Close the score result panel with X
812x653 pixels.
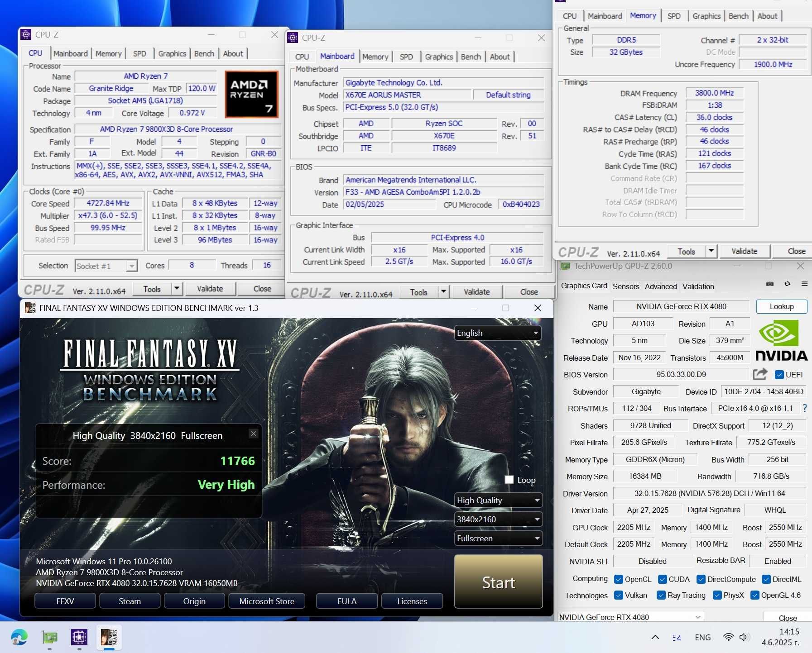click(x=254, y=434)
